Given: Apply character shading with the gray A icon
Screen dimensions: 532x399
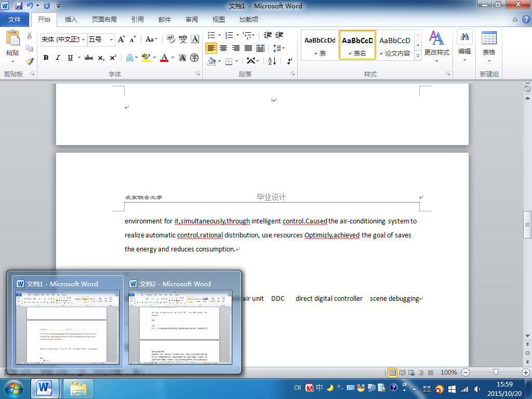Looking at the screenshot, I should tap(182, 58).
